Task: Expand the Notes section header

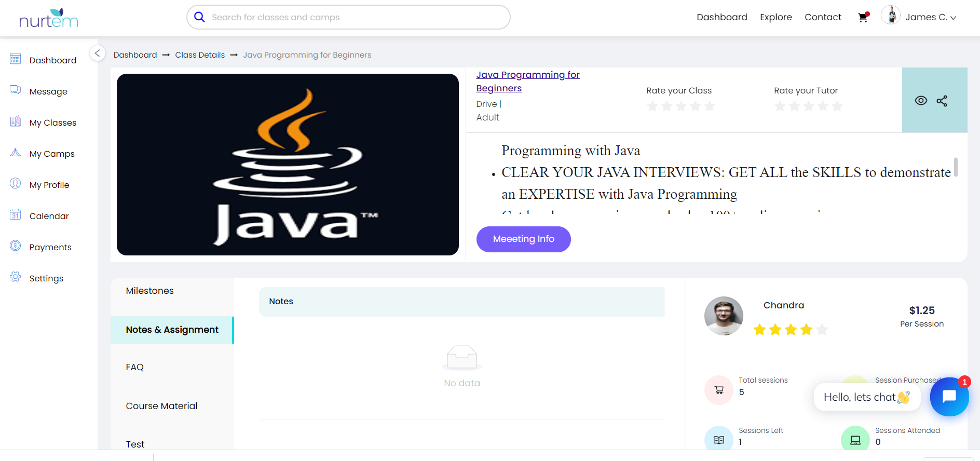Action: [x=461, y=302]
